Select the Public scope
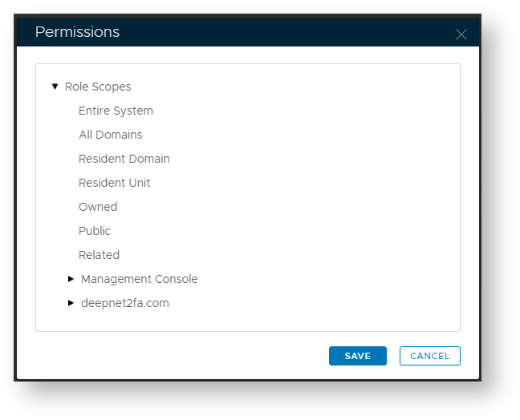This screenshot has height=420, width=520. [x=95, y=231]
